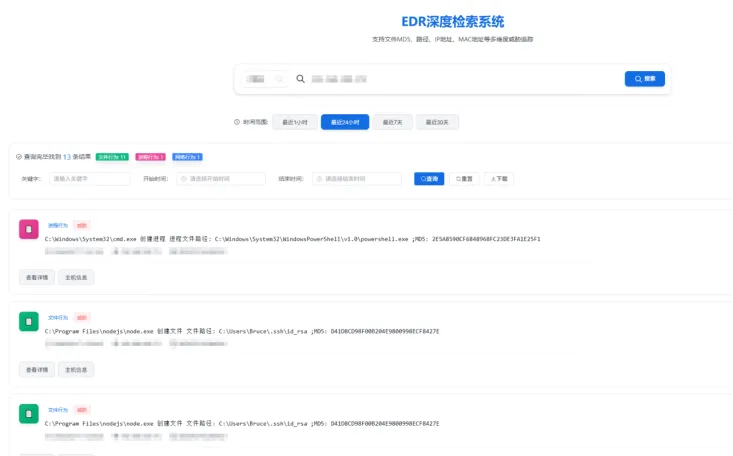The image size is (733, 456).
Task: Click green file icon of last node.exe result
Action: [x=29, y=413]
